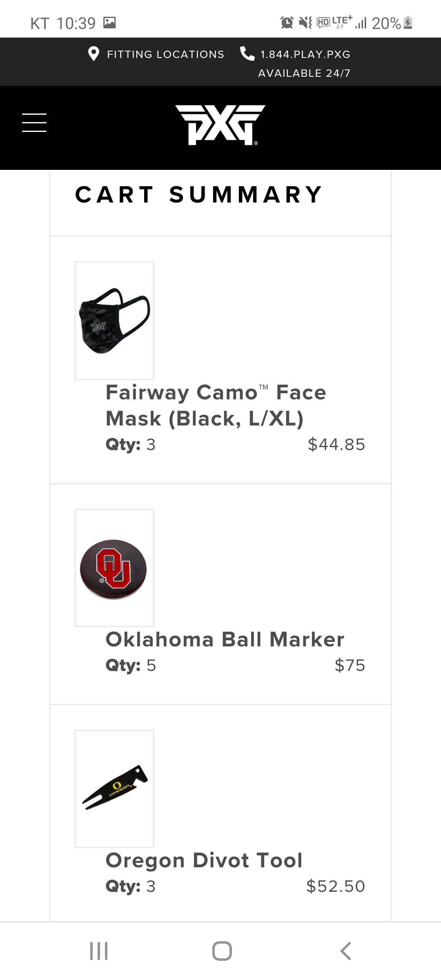The image size is (441, 980).
Task: Open the Oklahoma Ball Marker image
Action: 114,568
